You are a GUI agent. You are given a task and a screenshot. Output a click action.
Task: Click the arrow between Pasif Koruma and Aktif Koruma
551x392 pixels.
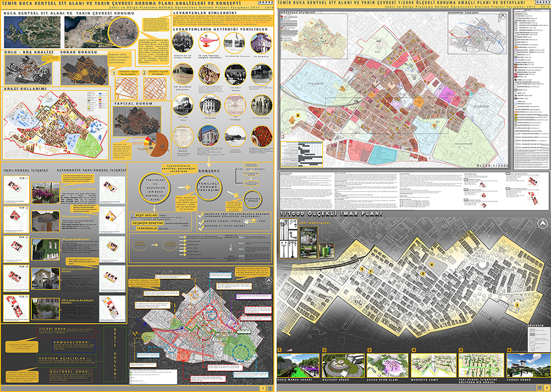(x=155, y=245)
